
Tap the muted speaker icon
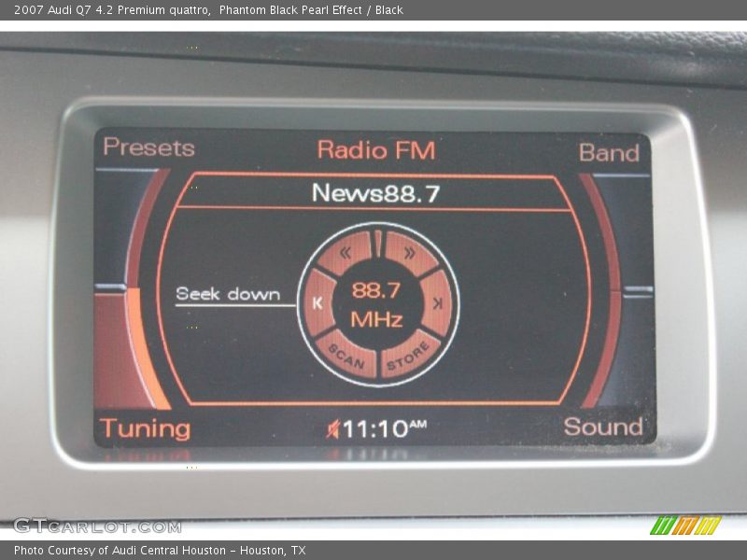tap(332, 429)
